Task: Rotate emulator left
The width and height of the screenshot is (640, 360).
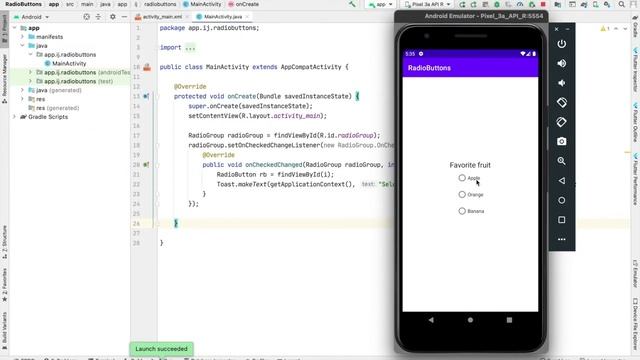Action: [x=562, y=102]
